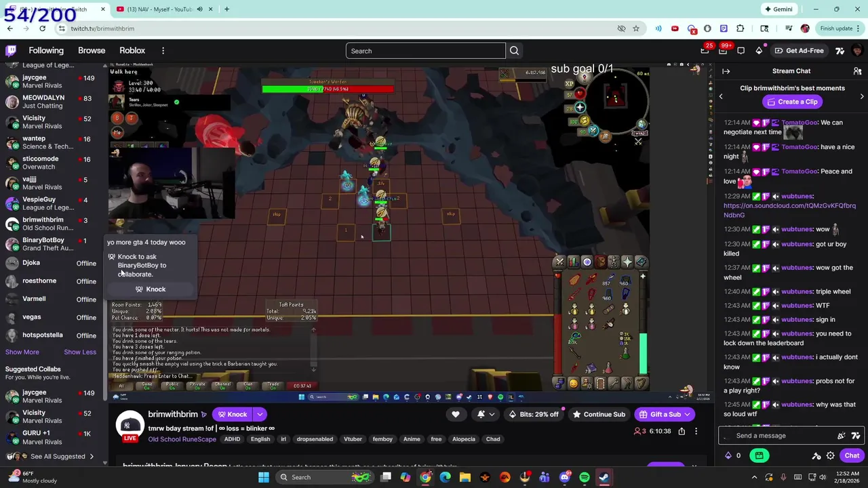Open channel points diamond balance icon
The width and height of the screenshot is (868, 488).
point(728,455)
